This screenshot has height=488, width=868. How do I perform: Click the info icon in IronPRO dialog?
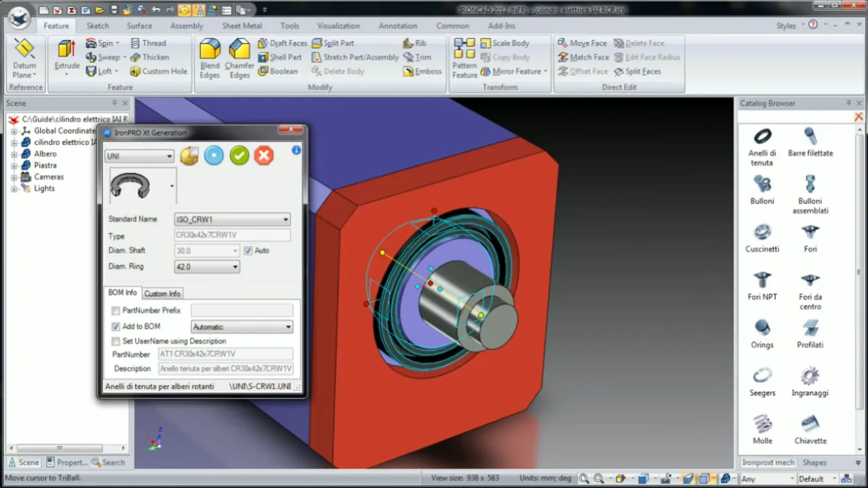tap(296, 150)
